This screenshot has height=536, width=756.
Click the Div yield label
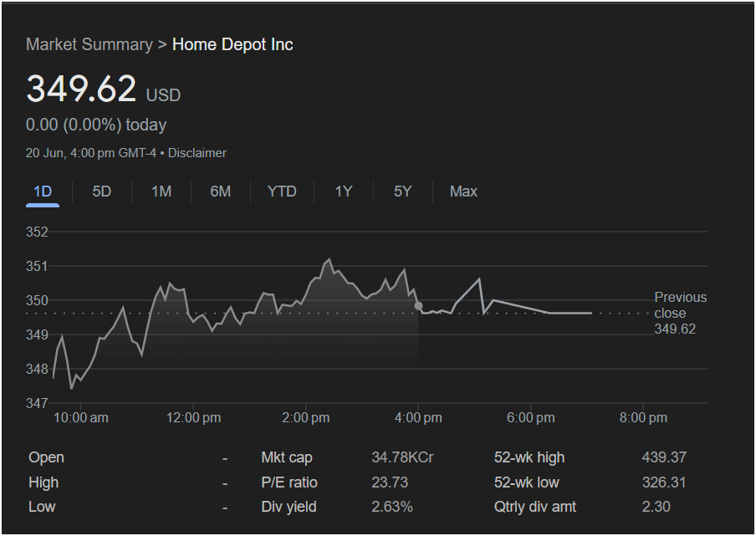(289, 507)
